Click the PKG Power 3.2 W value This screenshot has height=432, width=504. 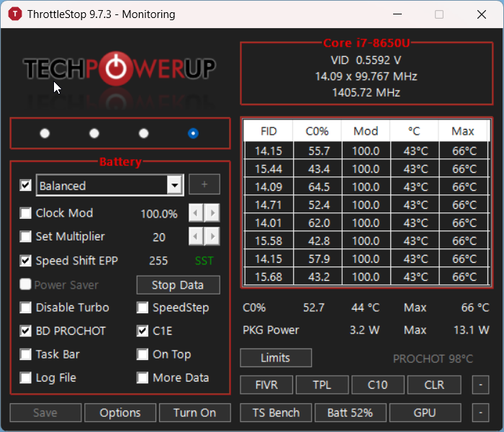[364, 330]
